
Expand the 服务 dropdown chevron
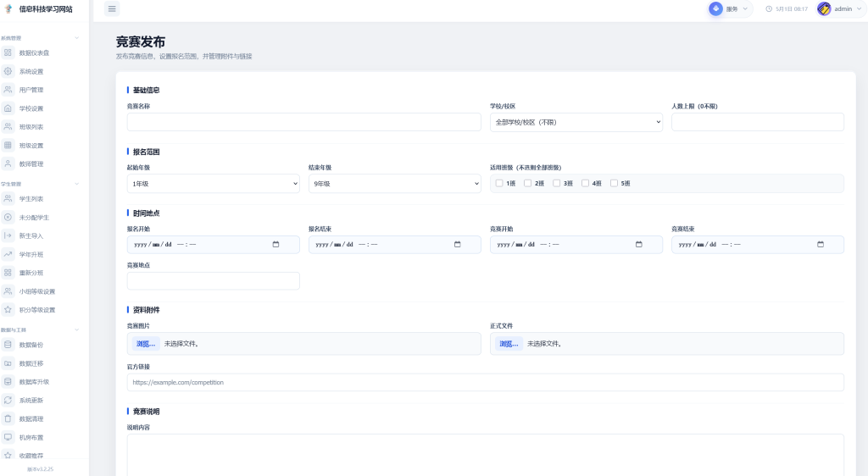point(745,8)
